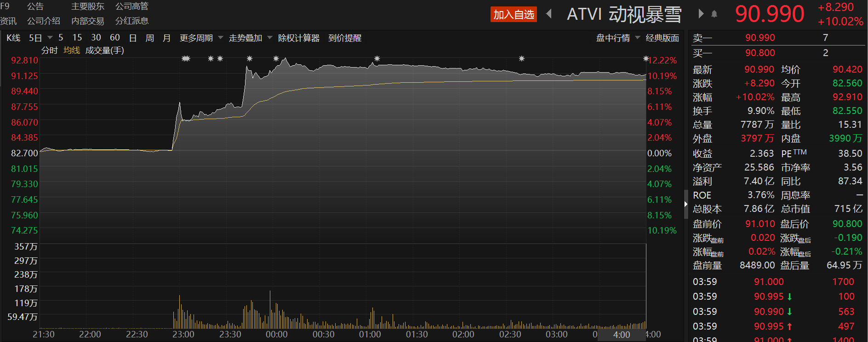Go to previous stock with left arrow
This screenshot has width=868, height=342.
pyautogui.click(x=549, y=14)
